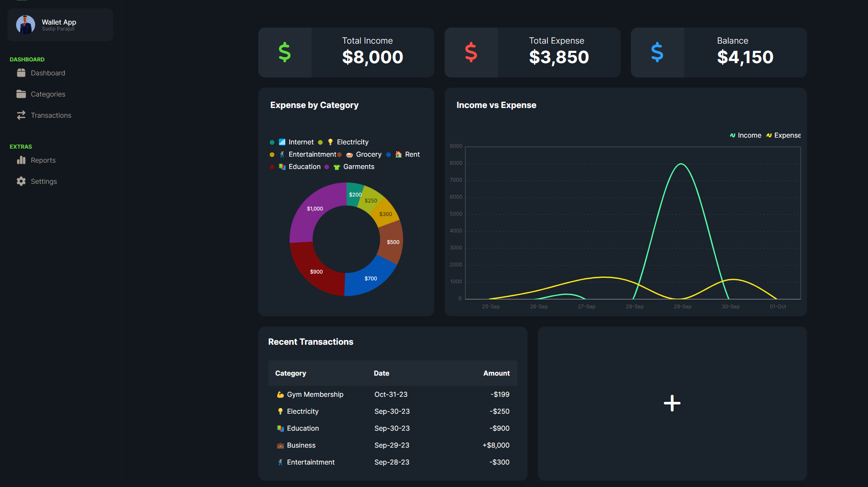Click the red dollar icon on Total Expense card
868x487 pixels.
tap(471, 53)
